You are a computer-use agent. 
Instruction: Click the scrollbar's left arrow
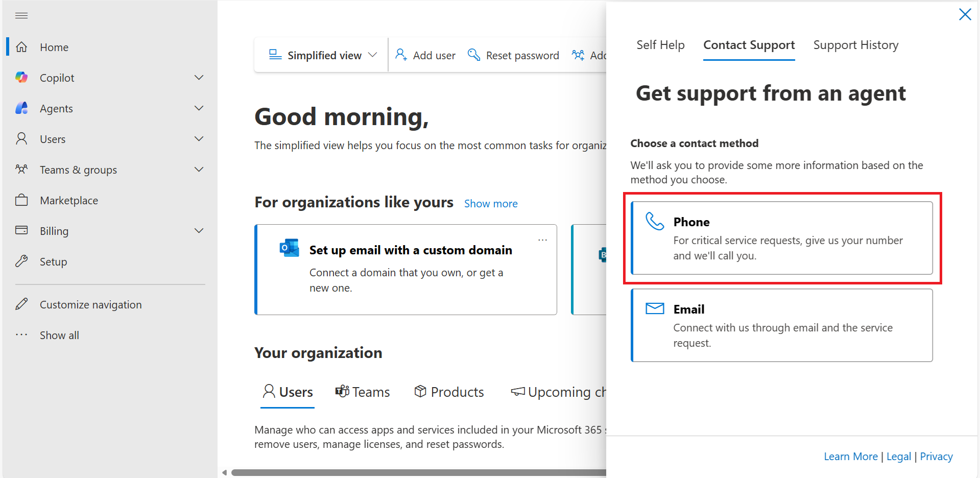(x=224, y=472)
